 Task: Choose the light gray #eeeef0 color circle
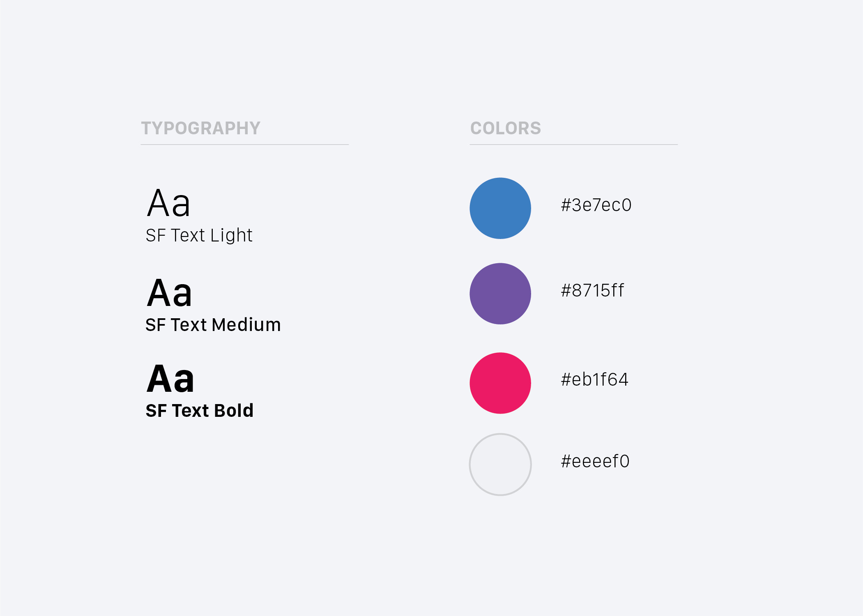[x=500, y=464]
